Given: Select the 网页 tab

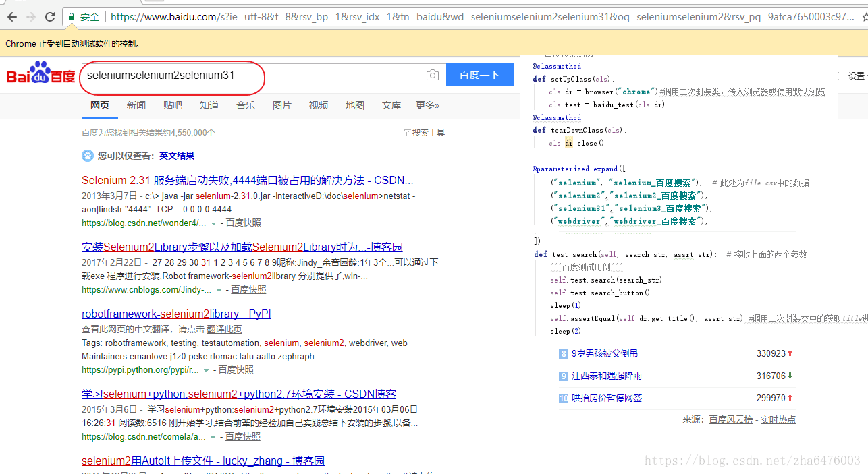Looking at the screenshot, I should [x=100, y=105].
